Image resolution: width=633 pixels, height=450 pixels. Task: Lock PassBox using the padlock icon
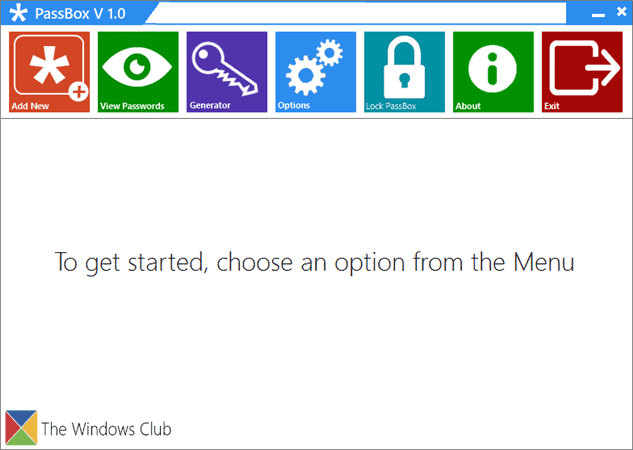(x=404, y=67)
